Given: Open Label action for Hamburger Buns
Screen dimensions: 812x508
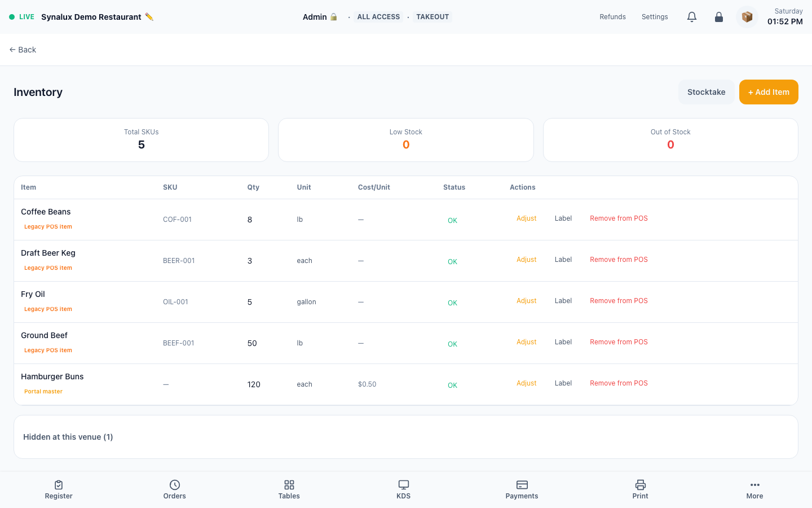Looking at the screenshot, I should point(563,383).
